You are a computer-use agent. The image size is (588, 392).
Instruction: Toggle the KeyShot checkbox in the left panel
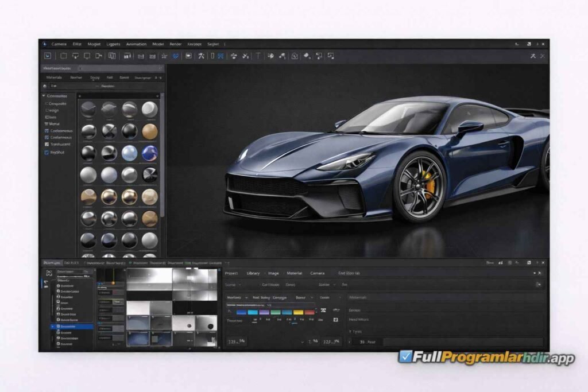click(x=47, y=153)
